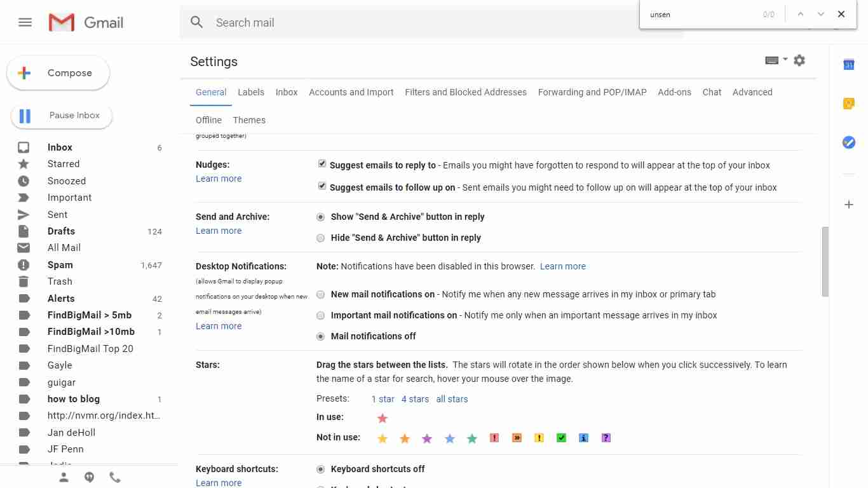Open Google Tasks side panel icon
Image resolution: width=868 pixels, height=488 pixels.
click(849, 142)
